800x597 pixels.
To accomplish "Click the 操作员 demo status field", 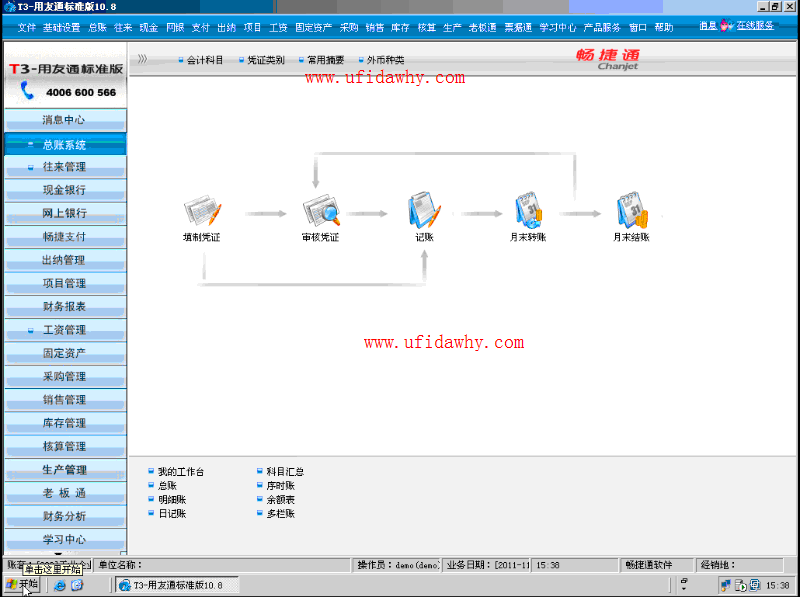I will click(x=397, y=565).
